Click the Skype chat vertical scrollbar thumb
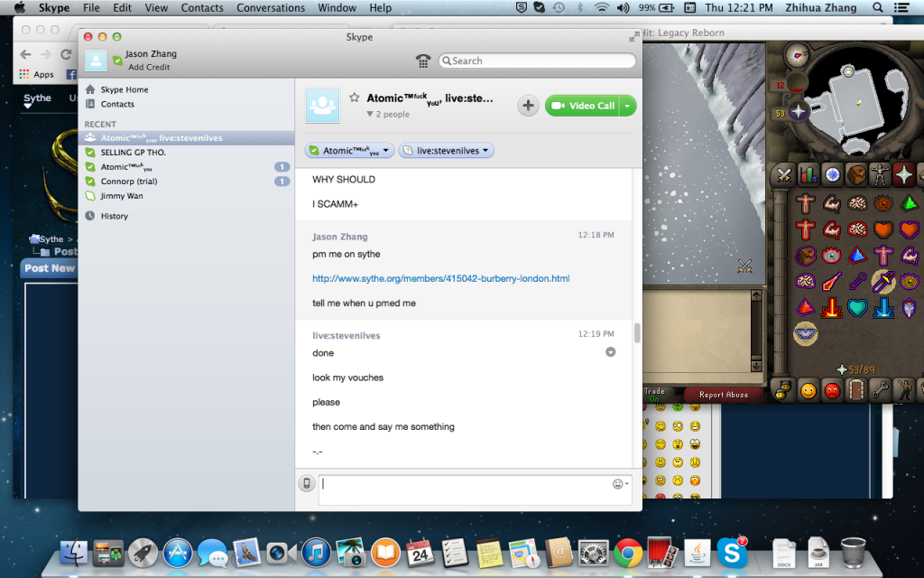This screenshot has width=924, height=578. tap(637, 332)
